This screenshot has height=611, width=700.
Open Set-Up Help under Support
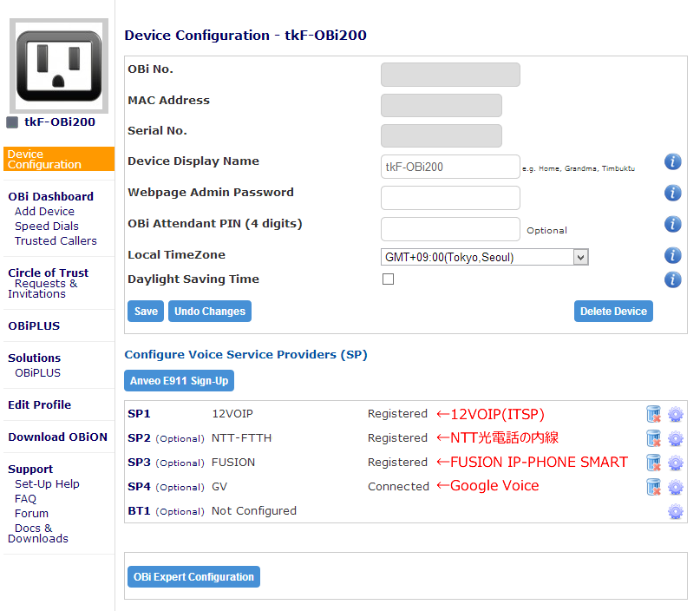(x=47, y=483)
